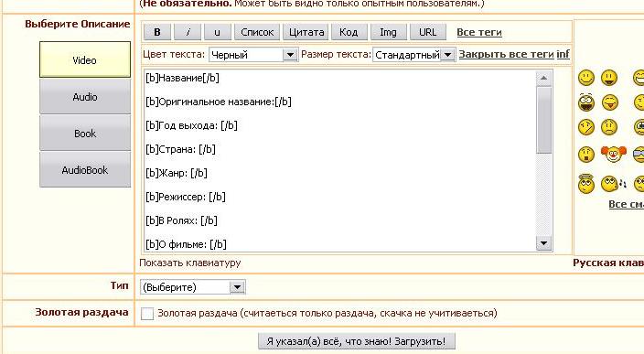Submit with Я указал(а) всё, что знаю! Загрузить!
This screenshot has height=354, width=644.
tap(357, 341)
